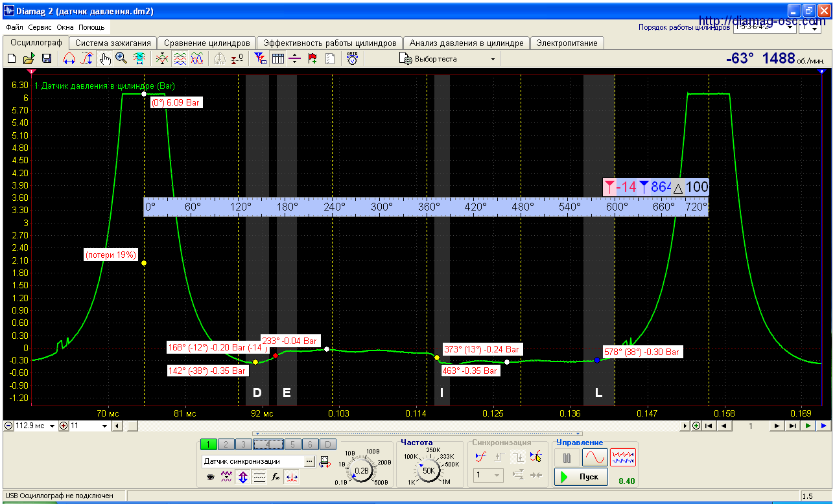Switch to Электропитание tab
The image size is (835, 504).
[567, 43]
